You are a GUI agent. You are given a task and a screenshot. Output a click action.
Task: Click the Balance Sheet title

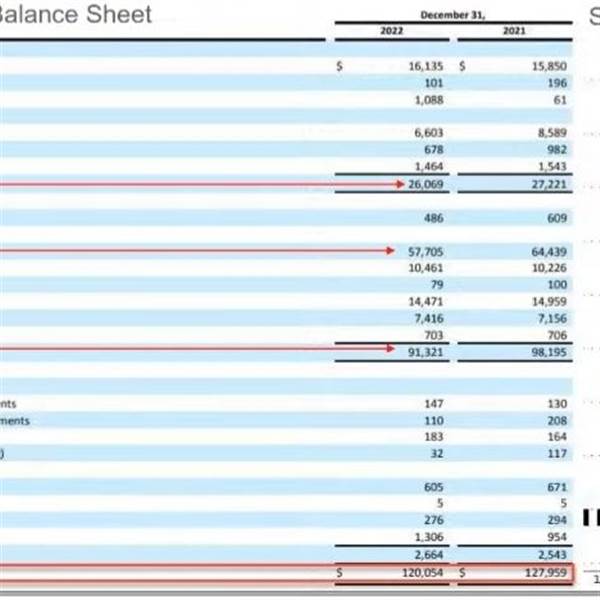pos(75,14)
